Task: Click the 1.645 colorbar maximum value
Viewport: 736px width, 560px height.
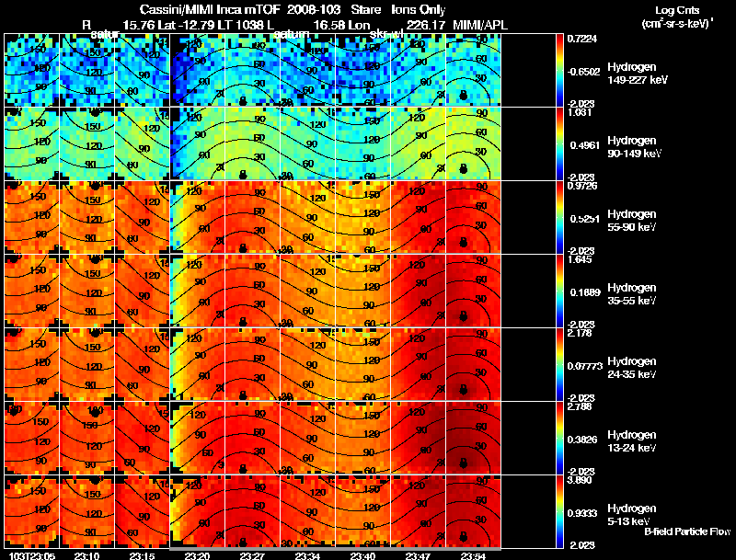Action: (580, 259)
